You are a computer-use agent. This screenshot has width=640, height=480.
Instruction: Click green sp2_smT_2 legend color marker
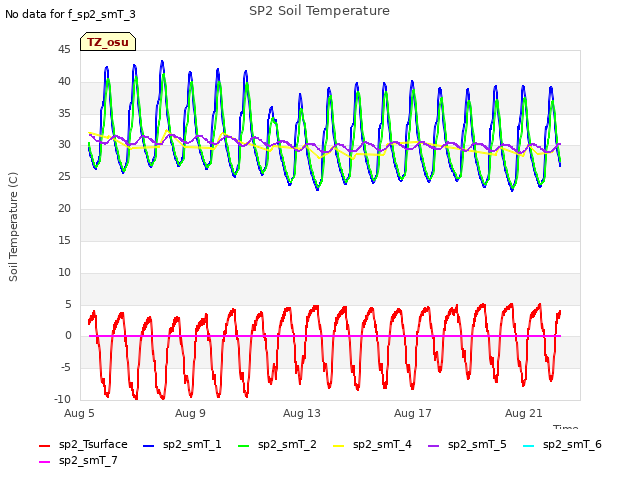point(243,446)
